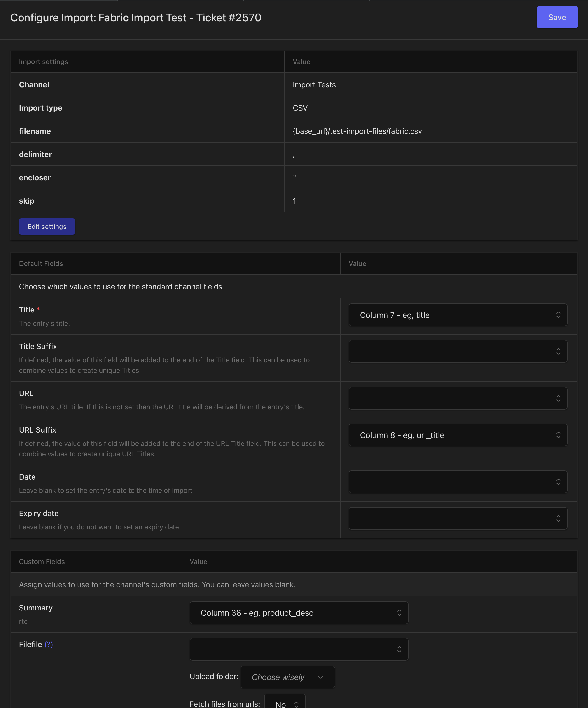Open the Summary column dropdown
588x708 pixels.
click(299, 613)
